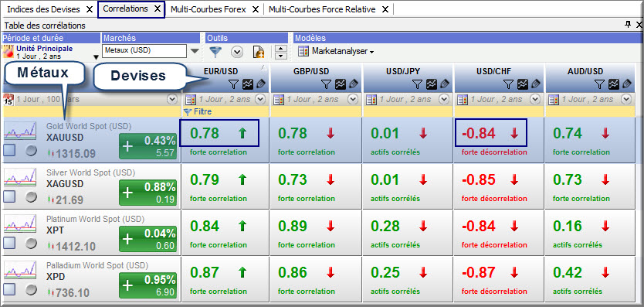Image resolution: width=644 pixels, height=307 pixels.
Task: Click the round chevron button in Outils
Action: tap(237, 52)
